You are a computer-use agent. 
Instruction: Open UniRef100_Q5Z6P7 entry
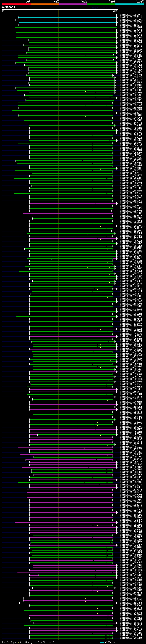click(x=131, y=153)
